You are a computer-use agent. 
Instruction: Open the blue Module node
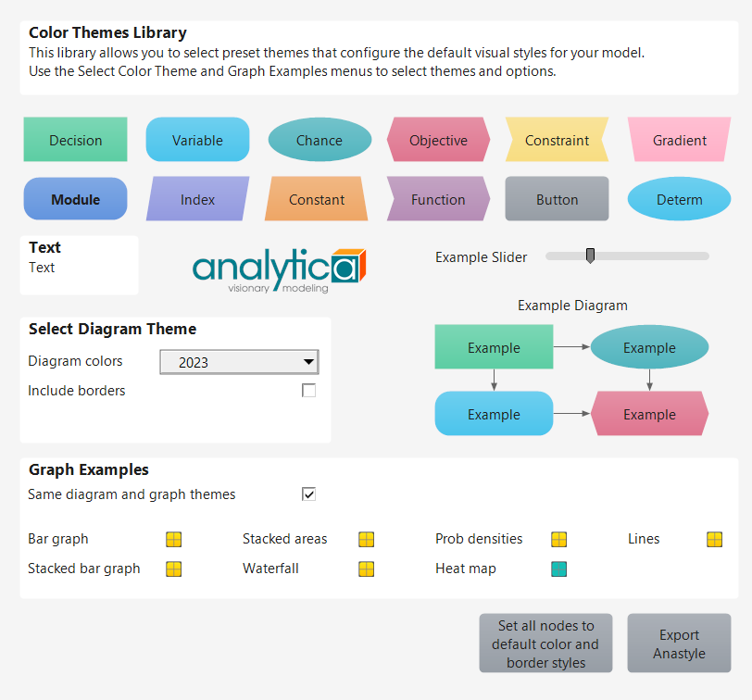[x=75, y=199]
